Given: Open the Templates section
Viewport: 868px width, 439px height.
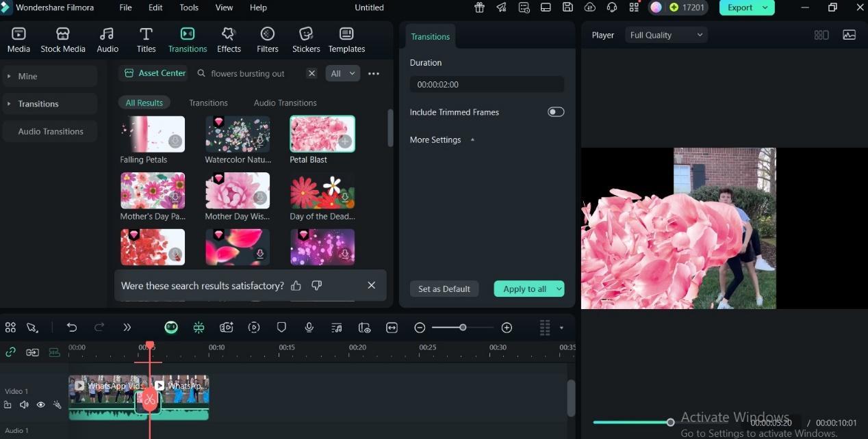Looking at the screenshot, I should click(346, 40).
